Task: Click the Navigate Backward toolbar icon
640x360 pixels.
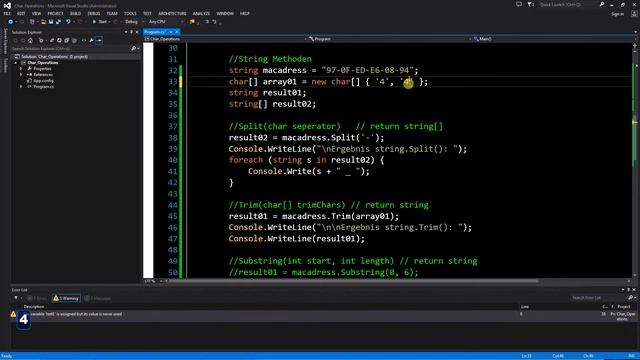Action: click(x=11, y=22)
